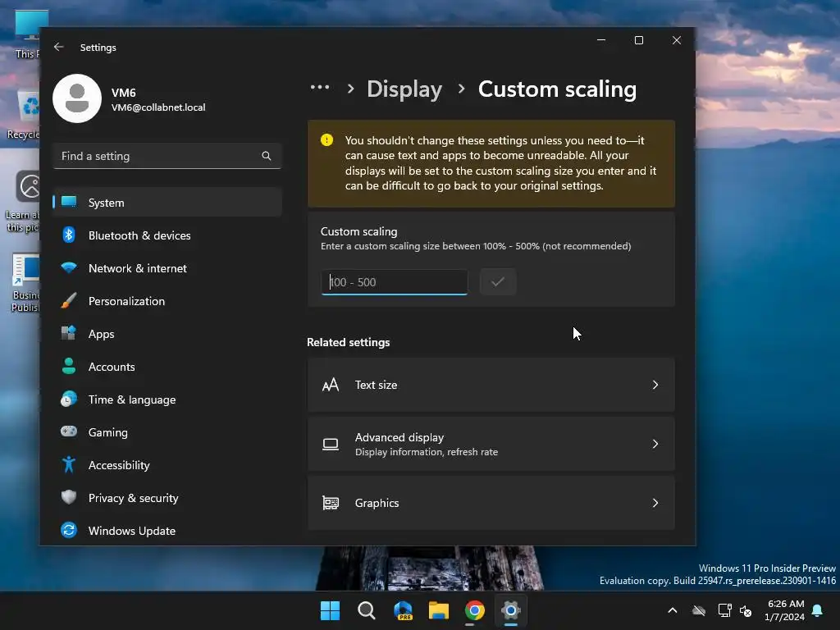Open Bluetooth & devices settings
This screenshot has height=630, width=840.
click(x=167, y=235)
